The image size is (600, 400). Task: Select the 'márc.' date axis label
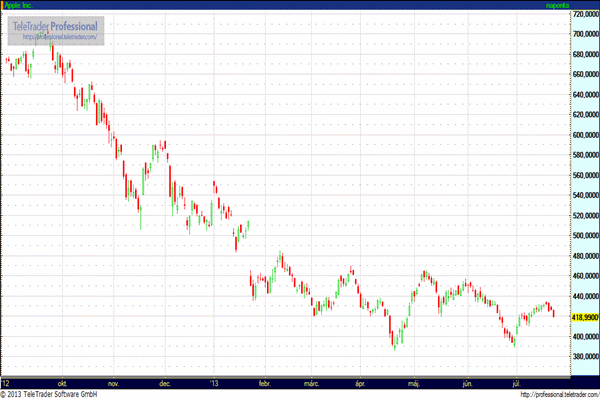312,382
